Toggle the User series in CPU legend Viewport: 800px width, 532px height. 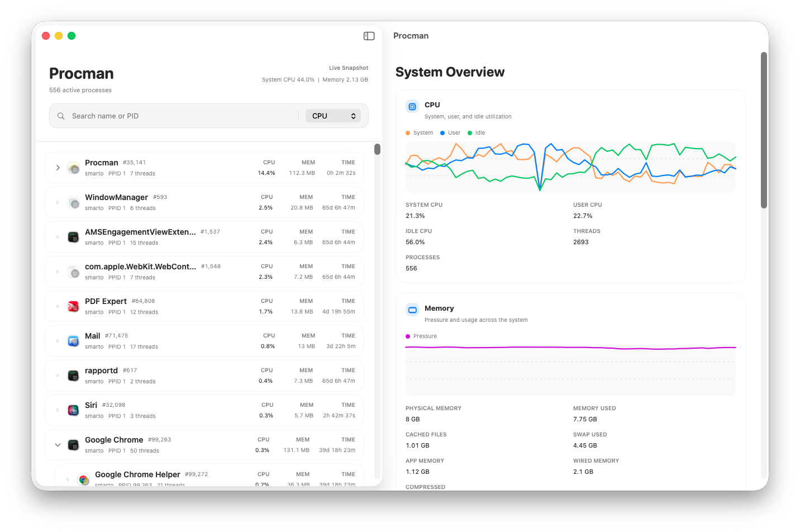click(450, 133)
